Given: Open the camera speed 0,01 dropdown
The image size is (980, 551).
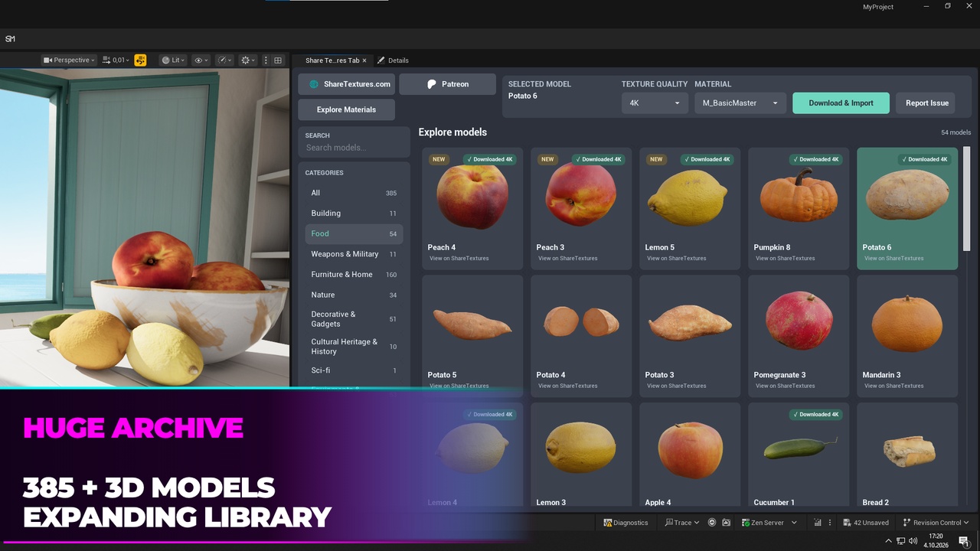Looking at the screenshot, I should [116, 60].
